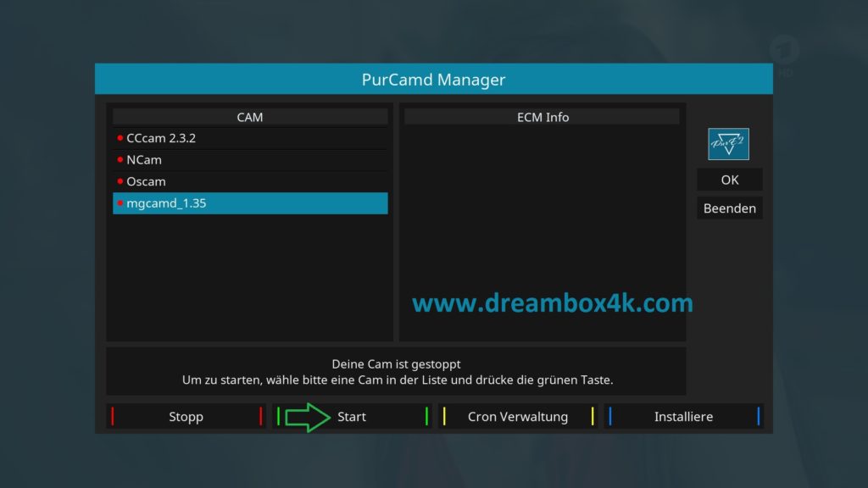Screen dimensions: 868x488
Task: Open Cron Verwaltung with the yellow button
Action: 518,417
